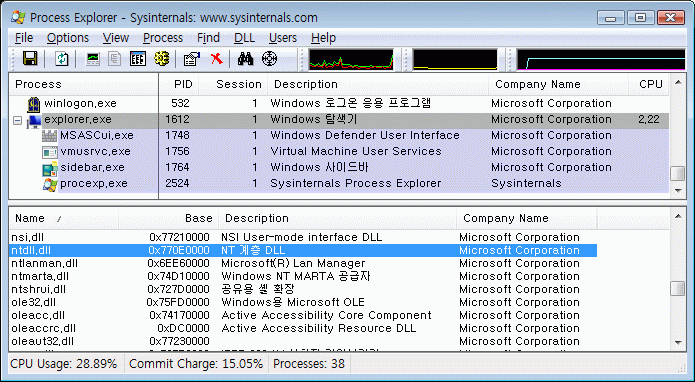Click the physical memory graph in the toolbar
Screen dimensions: 695x382
601,59
